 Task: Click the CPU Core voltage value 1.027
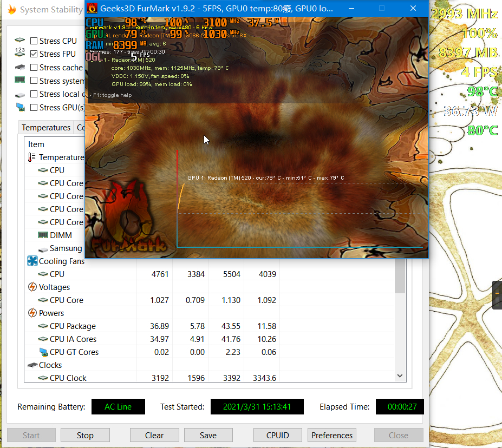tap(159, 300)
